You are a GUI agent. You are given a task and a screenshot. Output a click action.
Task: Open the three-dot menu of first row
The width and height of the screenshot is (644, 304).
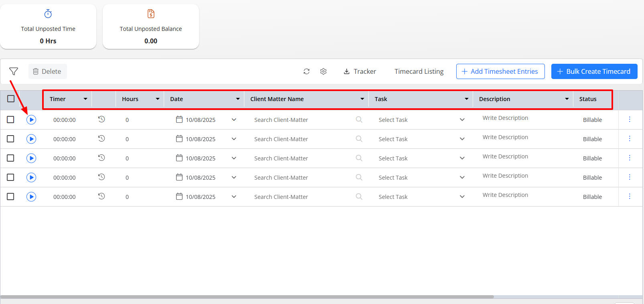[x=630, y=119]
